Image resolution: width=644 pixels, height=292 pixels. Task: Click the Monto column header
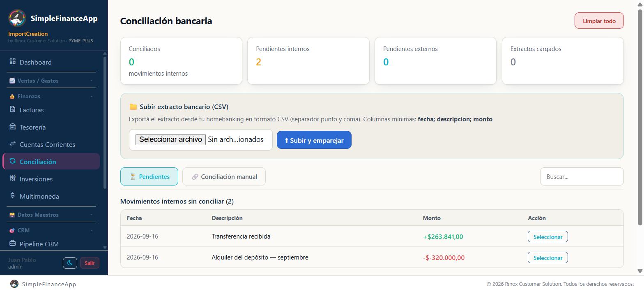[432, 218]
